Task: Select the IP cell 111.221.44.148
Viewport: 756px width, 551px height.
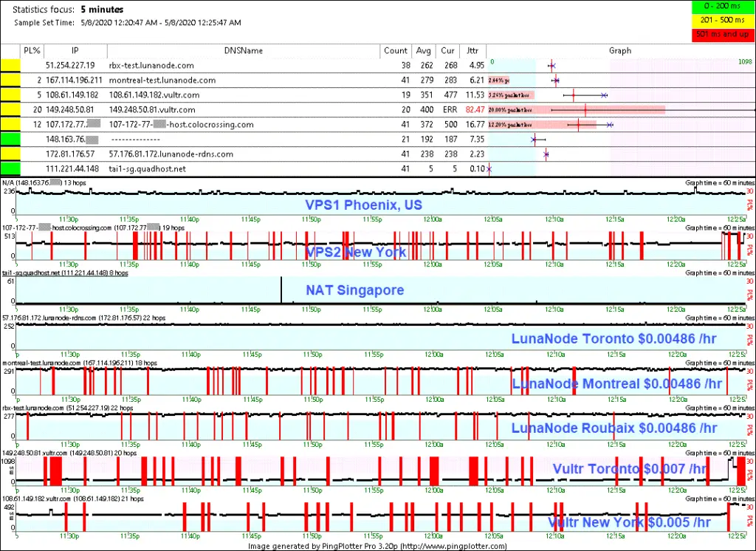Action: coord(72,169)
